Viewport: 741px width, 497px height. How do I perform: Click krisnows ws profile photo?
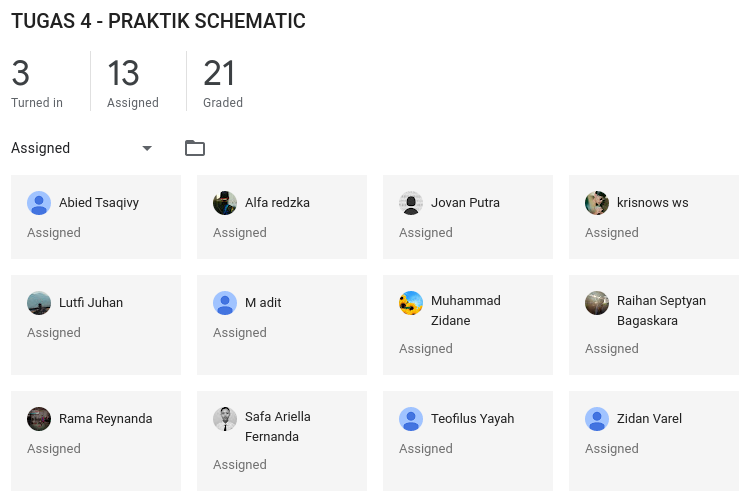[597, 203]
